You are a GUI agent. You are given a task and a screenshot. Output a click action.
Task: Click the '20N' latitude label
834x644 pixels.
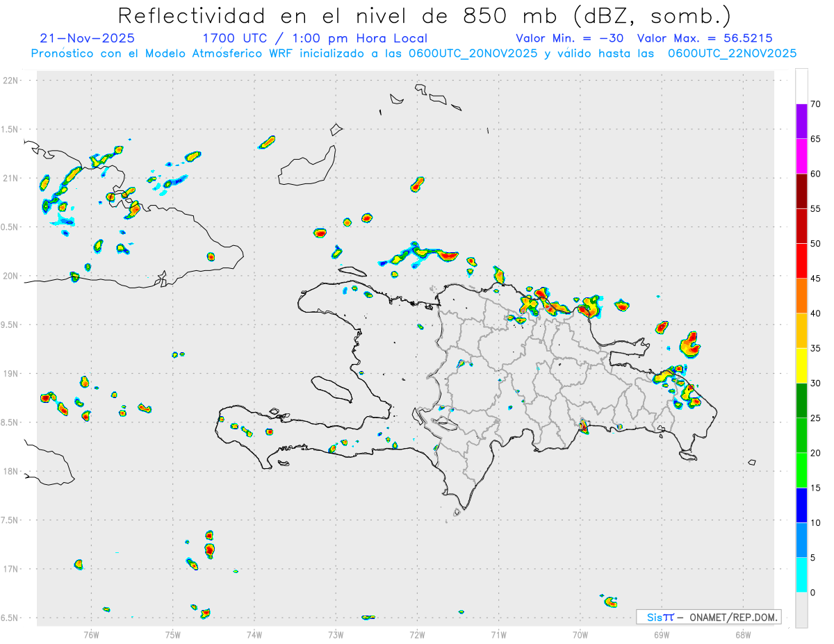click(x=11, y=276)
